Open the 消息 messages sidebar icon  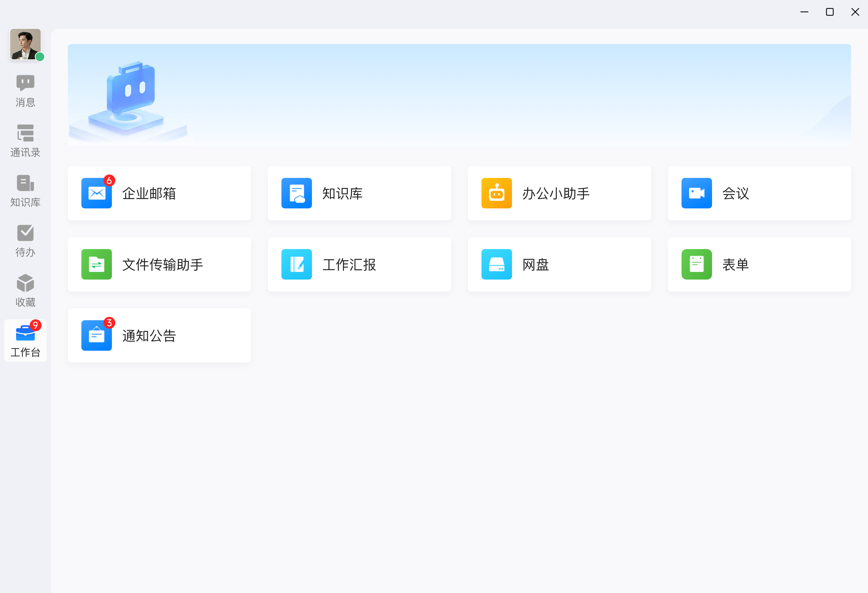(25, 91)
